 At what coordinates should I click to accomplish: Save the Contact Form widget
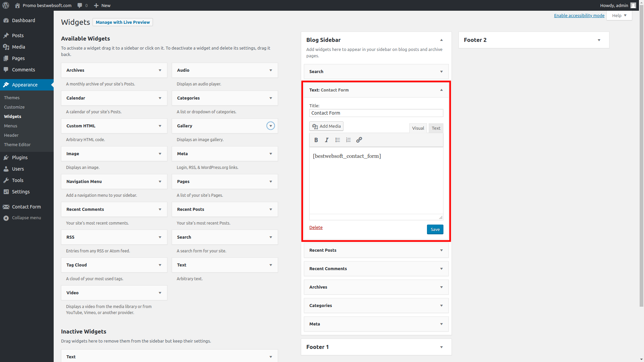tap(435, 229)
